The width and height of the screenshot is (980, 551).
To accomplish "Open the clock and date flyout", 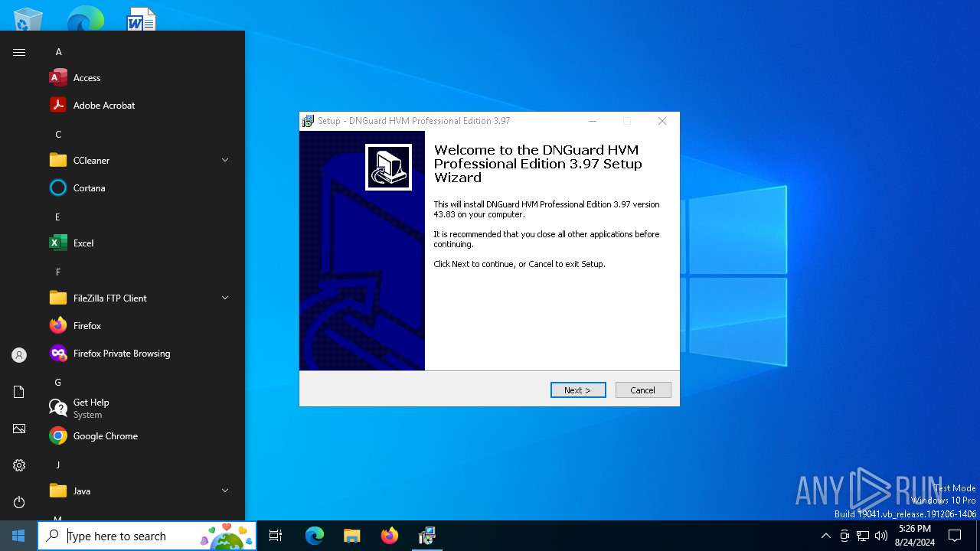I will [x=914, y=536].
